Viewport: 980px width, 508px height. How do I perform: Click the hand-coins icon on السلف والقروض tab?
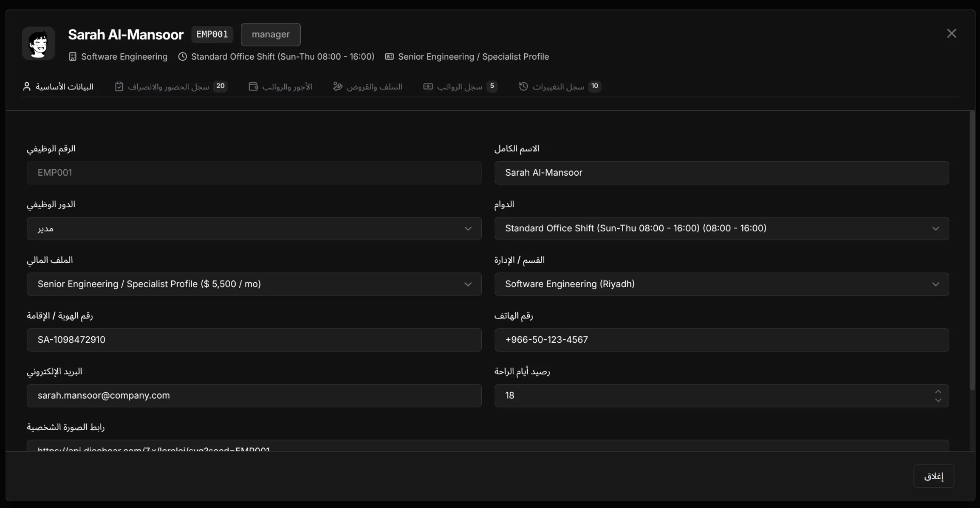click(338, 87)
